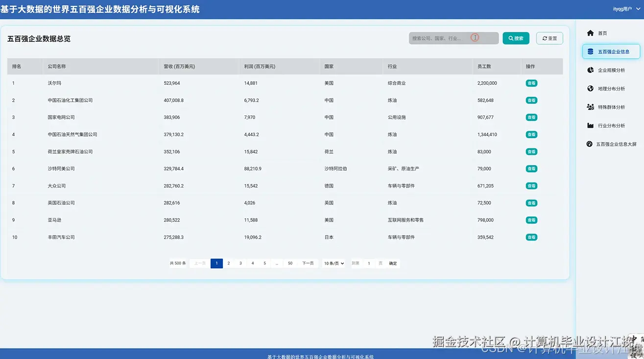Viewport: 644px width, 359px height.
Task: Go to page 3 in pagination
Action: click(x=240, y=263)
